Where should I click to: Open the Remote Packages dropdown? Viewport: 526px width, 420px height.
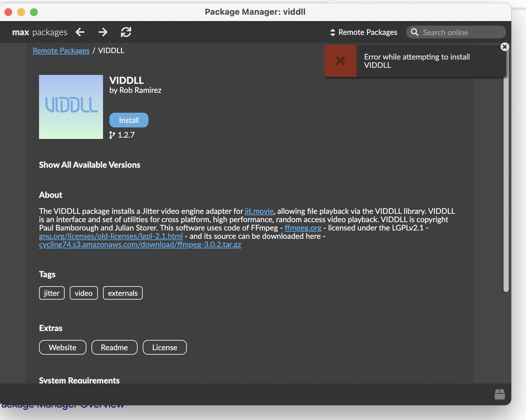[363, 32]
